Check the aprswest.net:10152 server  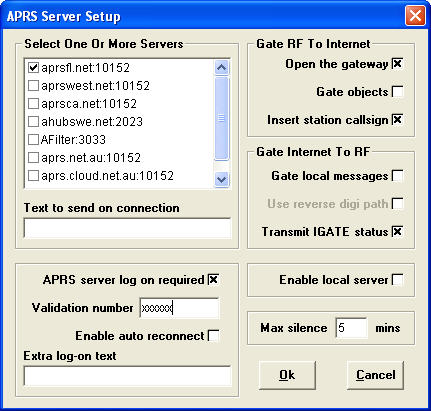pos(33,86)
